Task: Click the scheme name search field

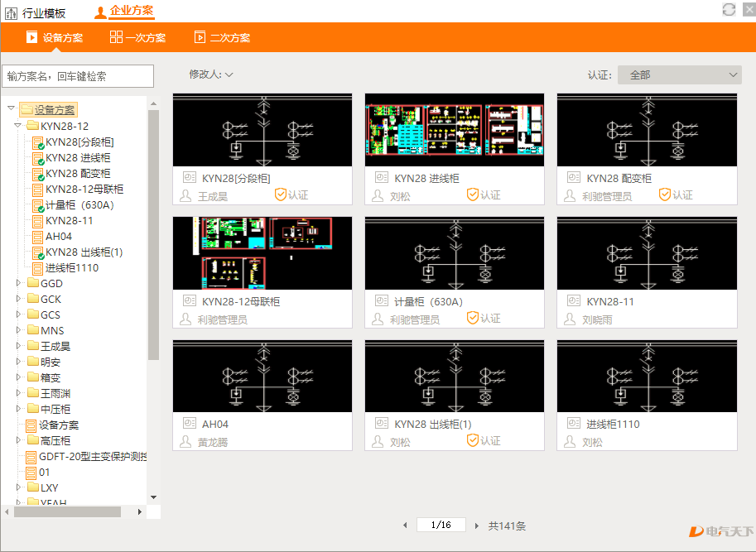Action: [78, 76]
